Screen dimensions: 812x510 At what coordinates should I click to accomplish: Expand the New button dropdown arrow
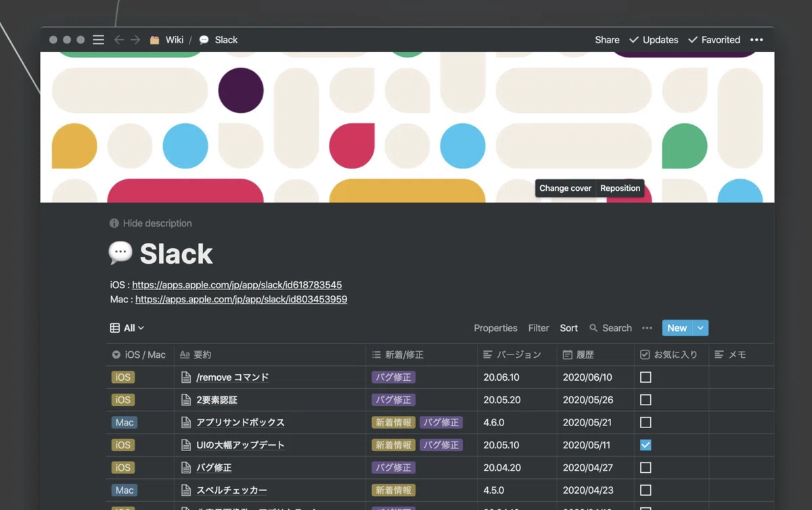coord(700,328)
